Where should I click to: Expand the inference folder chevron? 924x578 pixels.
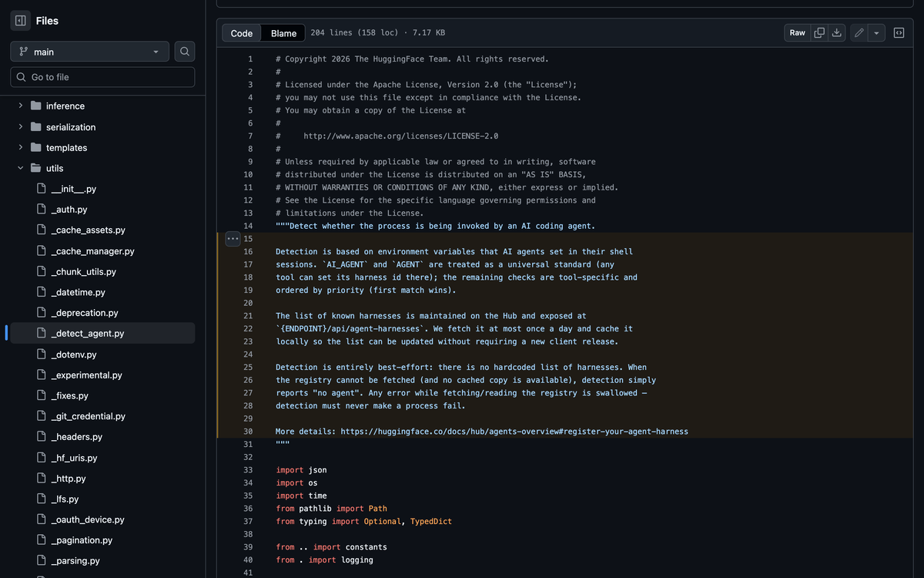[21, 106]
